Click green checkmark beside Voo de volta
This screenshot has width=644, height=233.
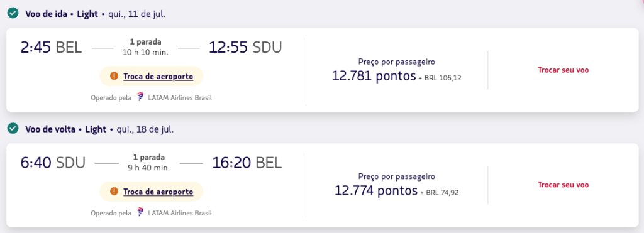(x=13, y=129)
